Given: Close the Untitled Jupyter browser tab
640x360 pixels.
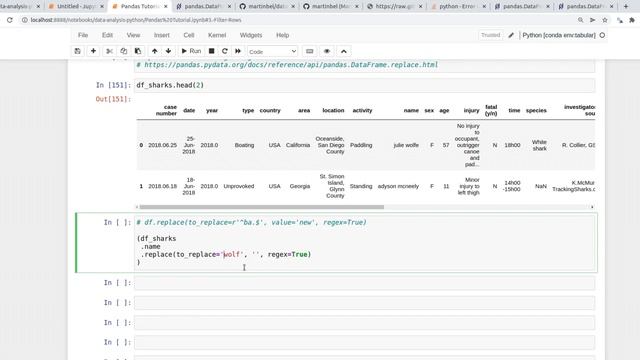Looking at the screenshot, I should tap(102, 6).
